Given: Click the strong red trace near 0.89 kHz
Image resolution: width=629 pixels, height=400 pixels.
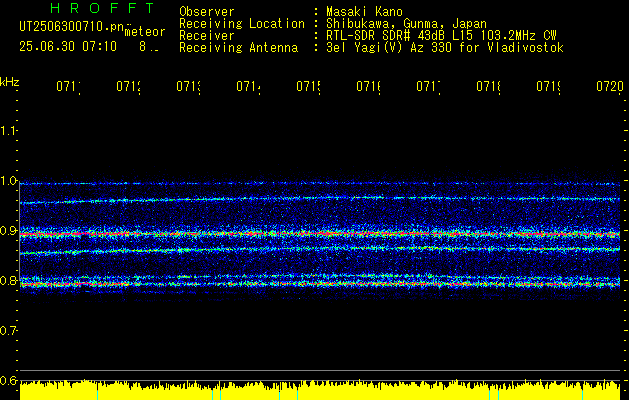Looking at the screenshot, I should pyautogui.click(x=320, y=234).
